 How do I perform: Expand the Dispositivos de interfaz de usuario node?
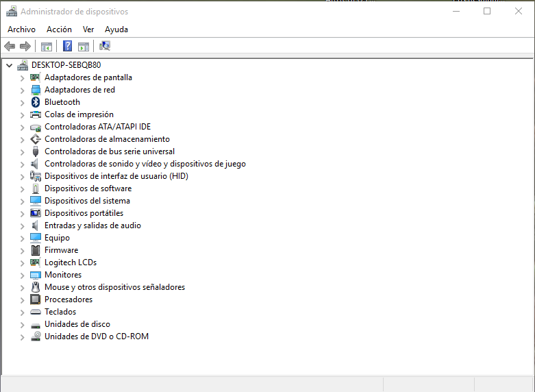pyautogui.click(x=22, y=177)
